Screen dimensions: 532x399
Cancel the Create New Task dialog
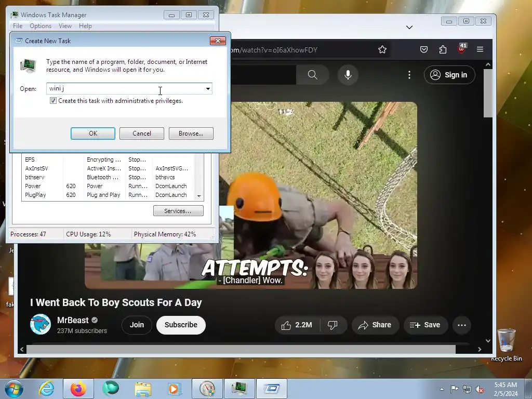coord(142,134)
